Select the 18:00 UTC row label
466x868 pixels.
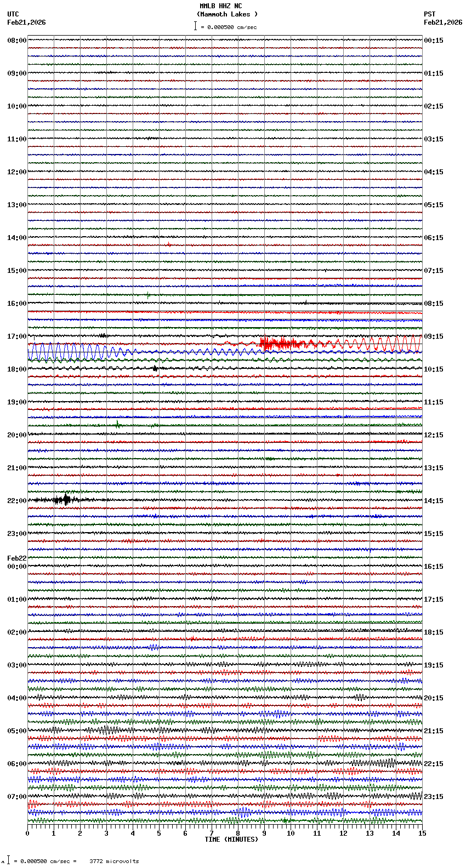(17, 369)
